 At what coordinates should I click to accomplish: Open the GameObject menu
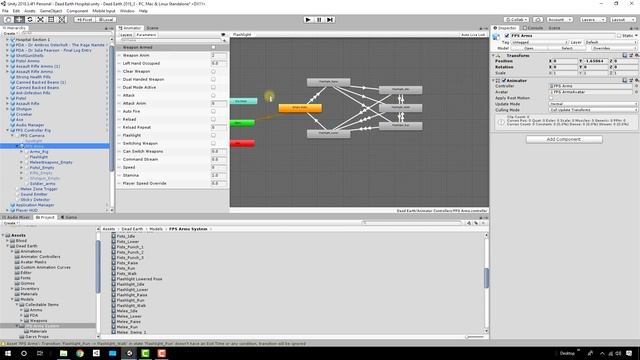click(x=51, y=11)
